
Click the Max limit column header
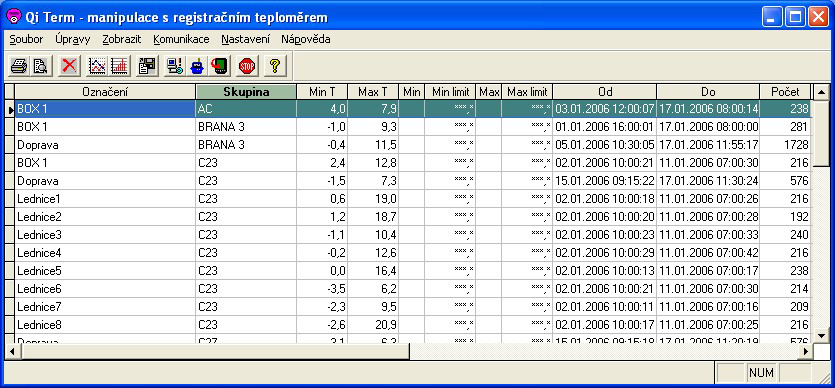coord(527,92)
